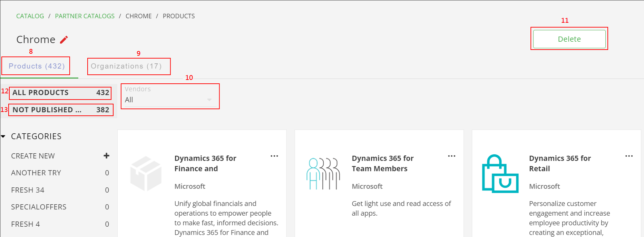Go to PARTNER CATALOGS breadcrumb link
Viewport: 644px width, 237px height.
tap(85, 16)
